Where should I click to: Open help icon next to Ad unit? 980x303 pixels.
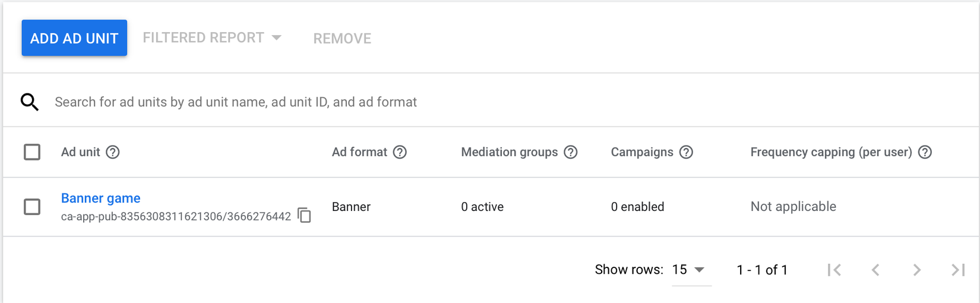click(x=113, y=152)
